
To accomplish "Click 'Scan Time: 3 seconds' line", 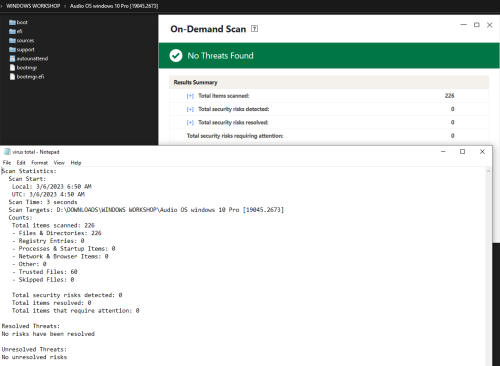I will coord(43,202).
